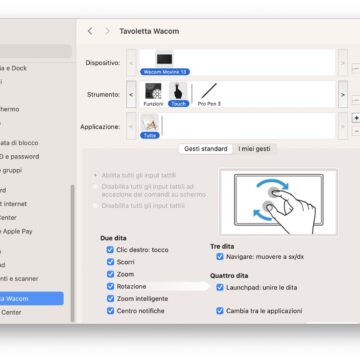This screenshot has height=360, width=360.
Task: Click the Dispositivo label
Action: tap(102, 63)
